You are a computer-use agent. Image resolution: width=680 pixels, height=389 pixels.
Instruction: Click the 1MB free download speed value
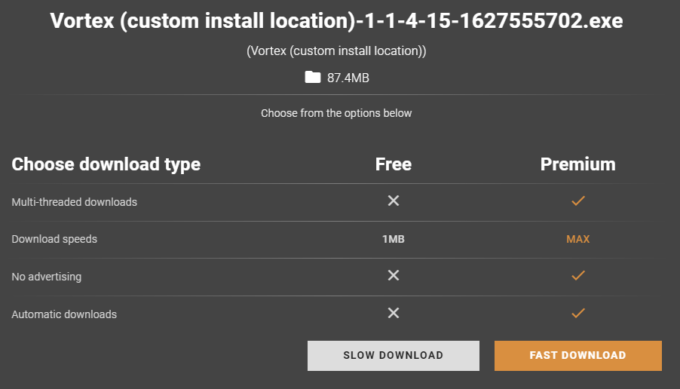(x=393, y=239)
